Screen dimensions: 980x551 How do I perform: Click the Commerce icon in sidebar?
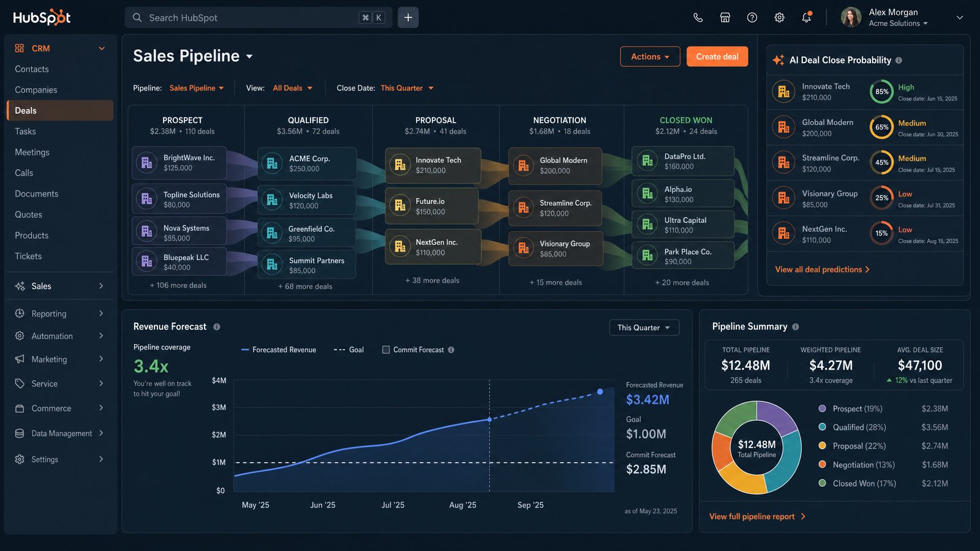click(x=20, y=408)
